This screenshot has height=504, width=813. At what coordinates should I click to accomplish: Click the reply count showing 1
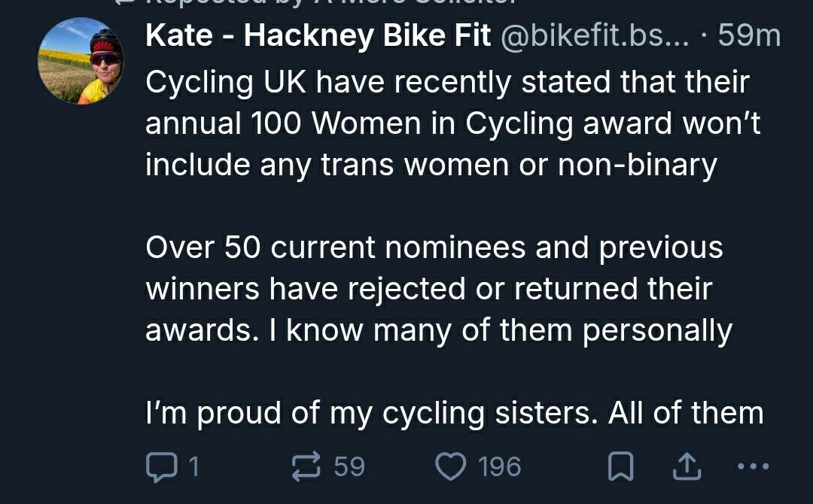tap(193, 467)
